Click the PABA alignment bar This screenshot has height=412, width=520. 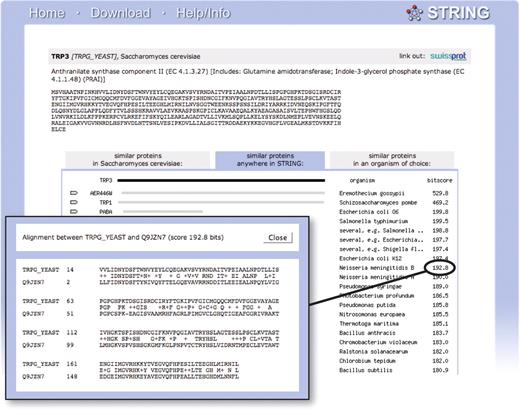163,211
